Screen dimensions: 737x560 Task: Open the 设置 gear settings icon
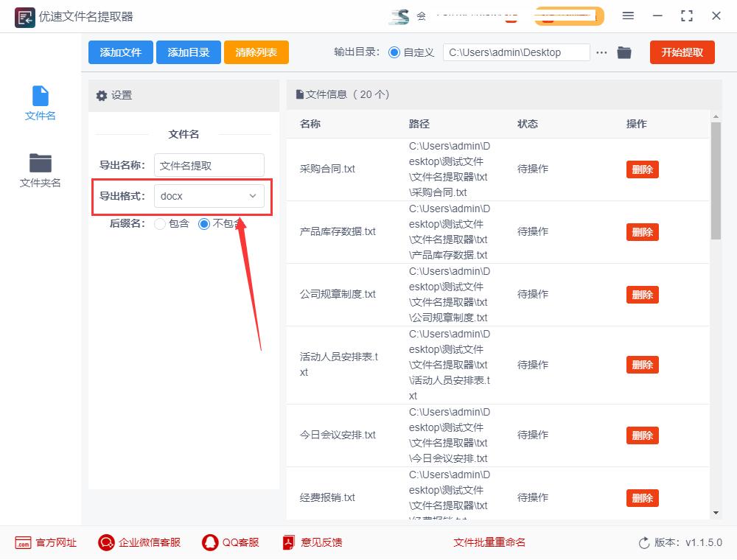coord(102,95)
